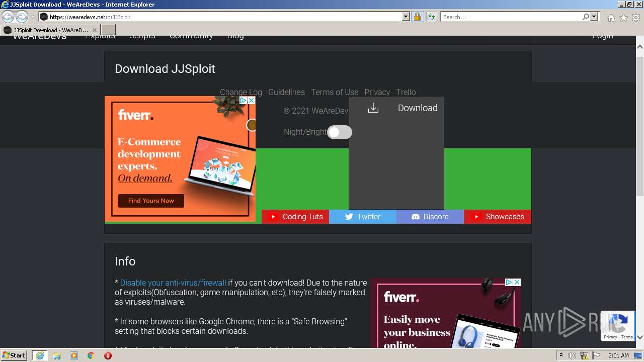Viewport: 644px width, 362px height.
Task: Close the left Fiverr ad with X
Action: pos(252,101)
